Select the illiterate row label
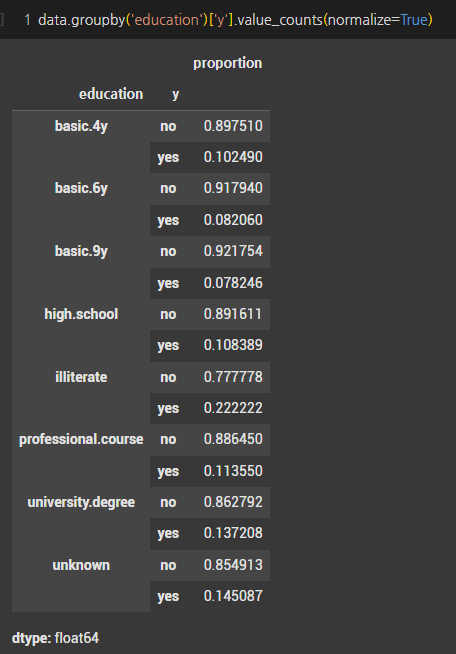 point(81,377)
